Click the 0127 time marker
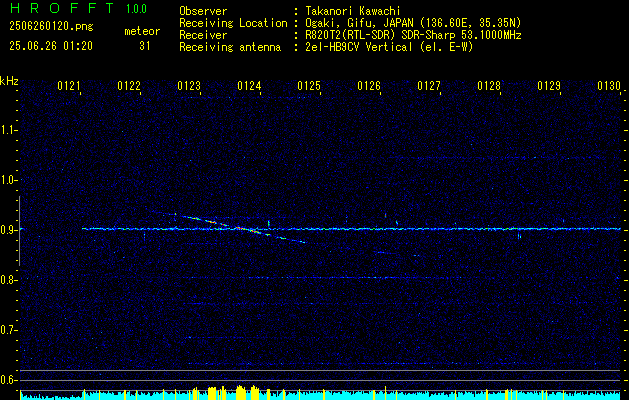This screenshot has height=400, width=629. pyautogui.click(x=429, y=86)
